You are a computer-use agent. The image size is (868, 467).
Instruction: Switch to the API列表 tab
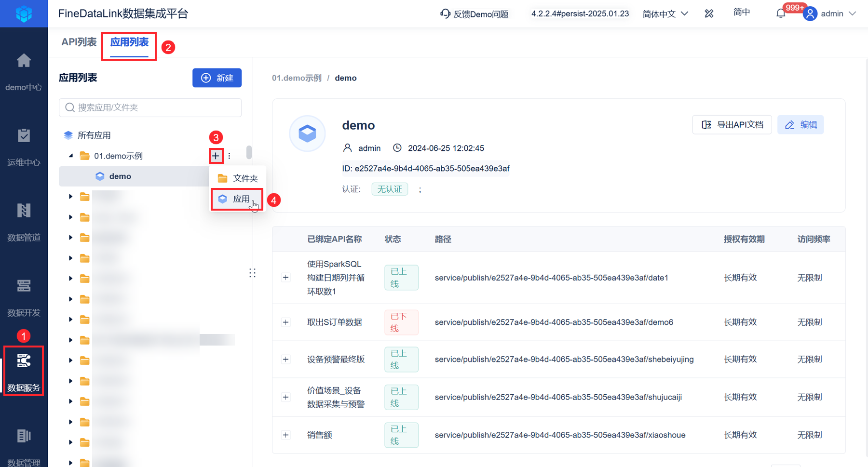[79, 42]
